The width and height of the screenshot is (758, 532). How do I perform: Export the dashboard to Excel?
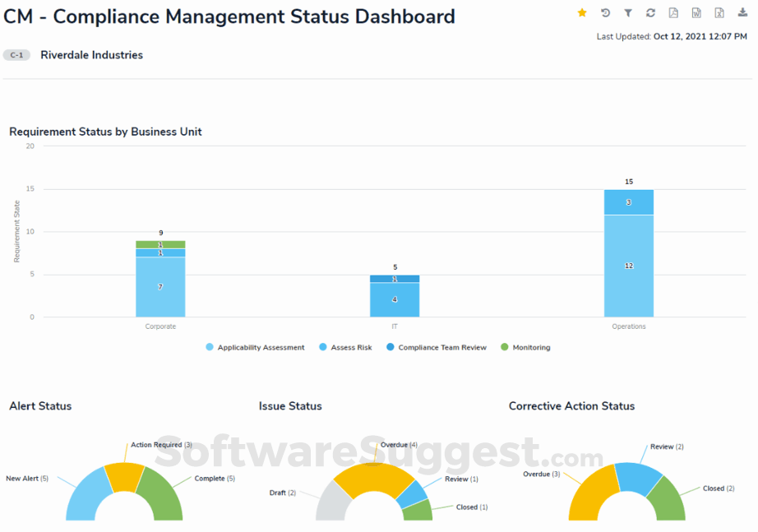[719, 13]
